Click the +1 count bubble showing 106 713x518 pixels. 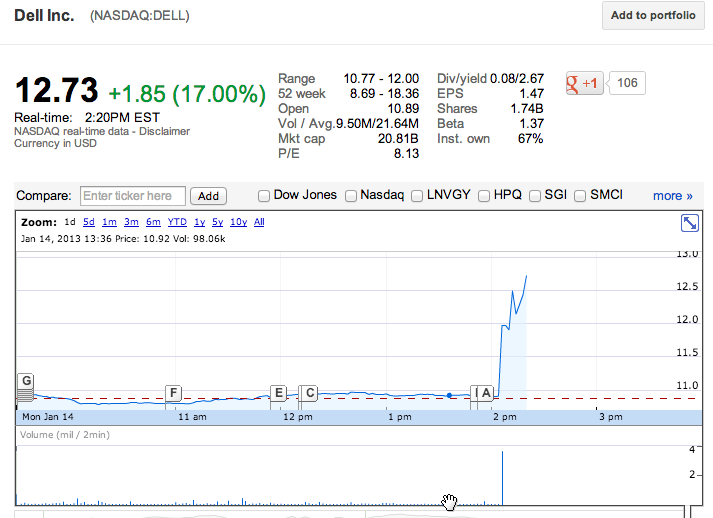point(627,83)
